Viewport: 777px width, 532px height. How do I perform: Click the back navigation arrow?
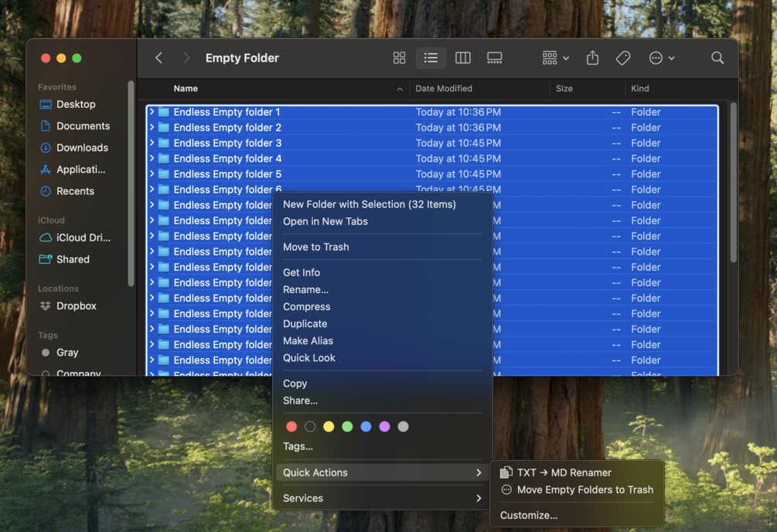pos(158,58)
